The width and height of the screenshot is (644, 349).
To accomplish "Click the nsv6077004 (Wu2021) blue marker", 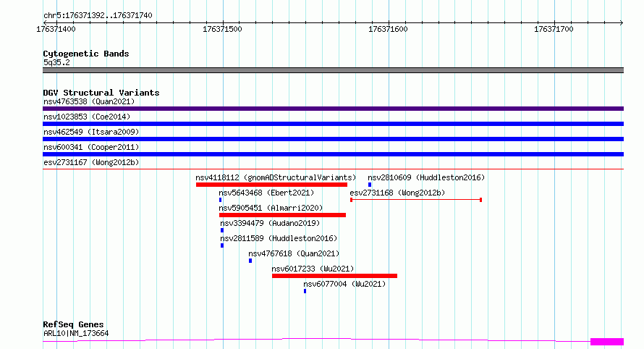I will coord(305,291).
